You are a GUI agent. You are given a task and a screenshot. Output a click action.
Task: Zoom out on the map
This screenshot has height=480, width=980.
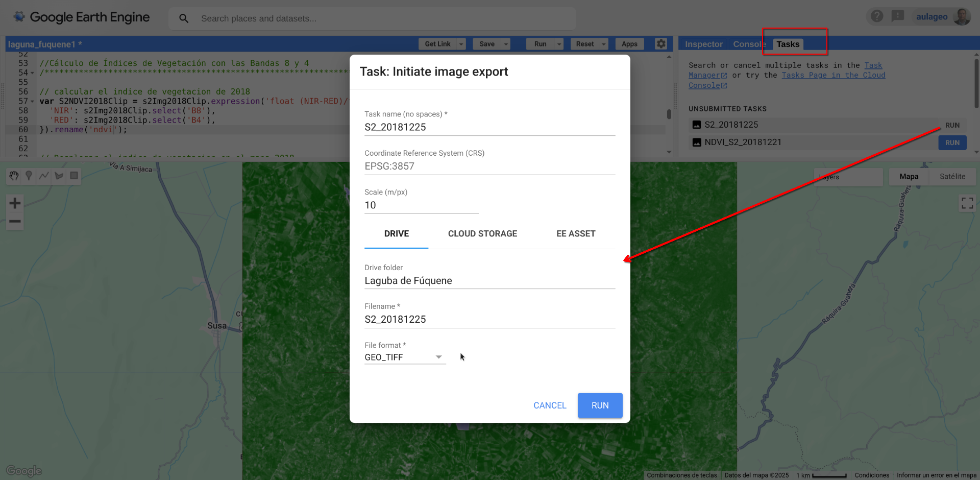[15, 222]
